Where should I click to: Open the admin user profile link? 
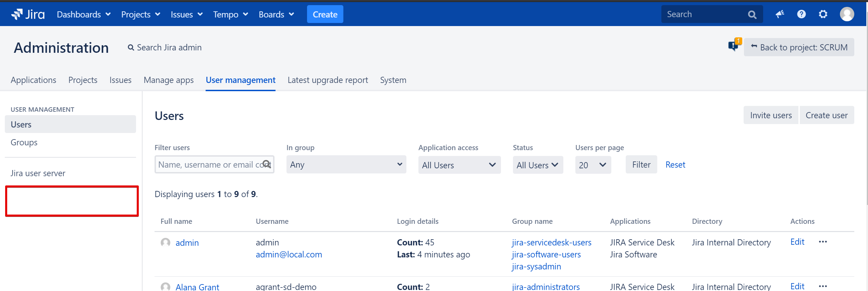(x=187, y=243)
